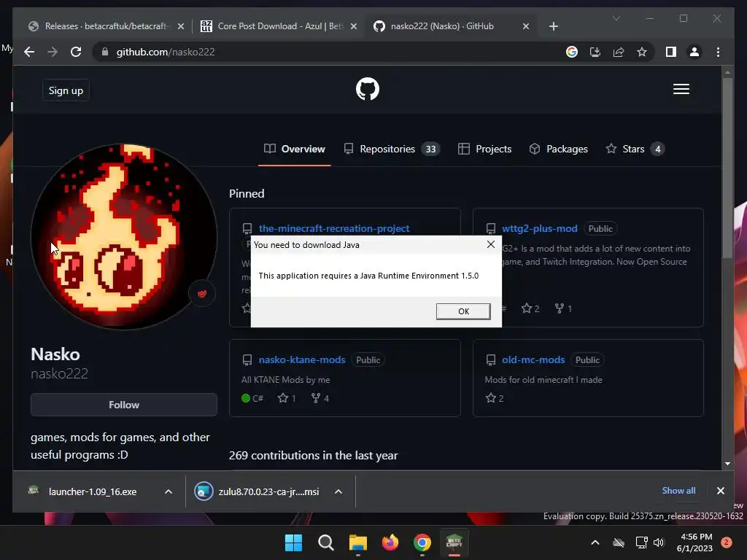Image resolution: width=747 pixels, height=560 pixels.
Task: Click OK in the Java dialog
Action: 463,311
